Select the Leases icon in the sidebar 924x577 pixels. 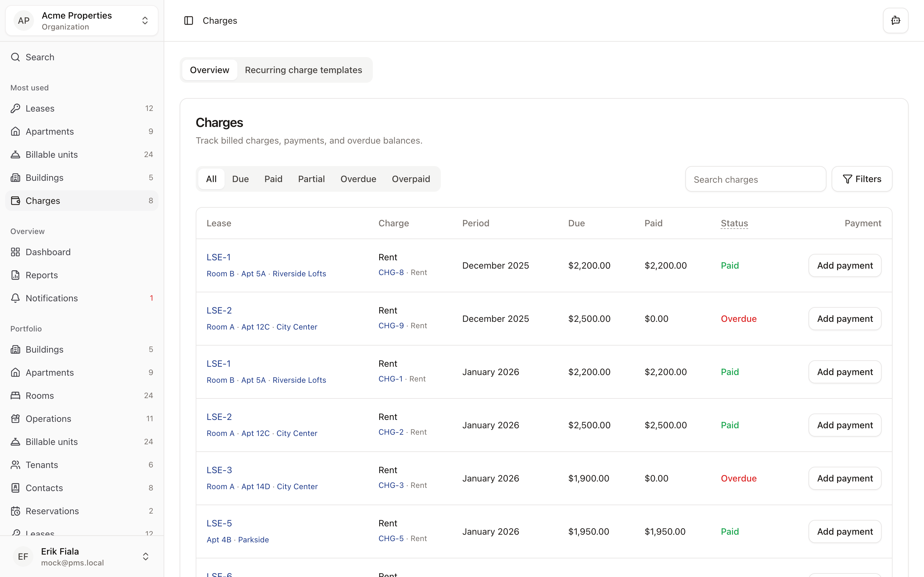point(15,108)
